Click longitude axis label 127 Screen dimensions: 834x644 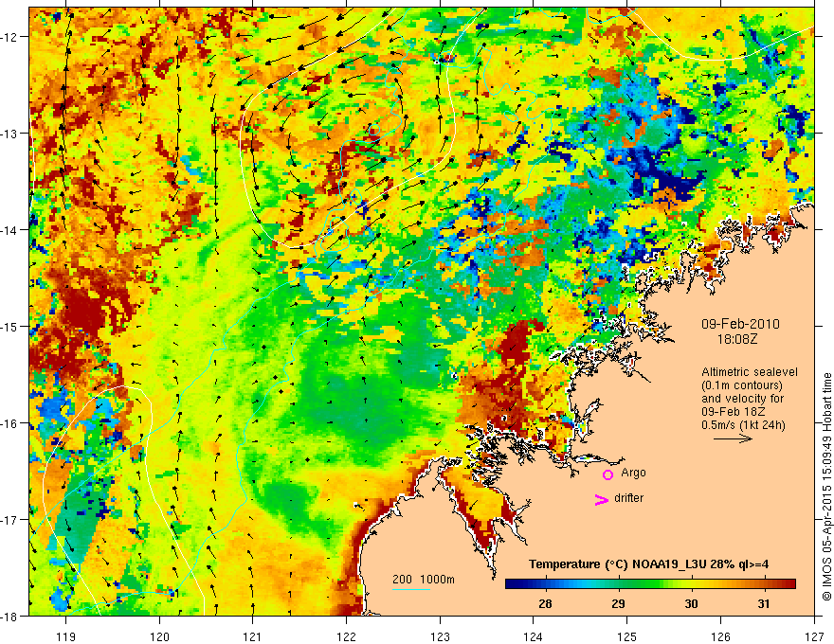tap(814, 636)
